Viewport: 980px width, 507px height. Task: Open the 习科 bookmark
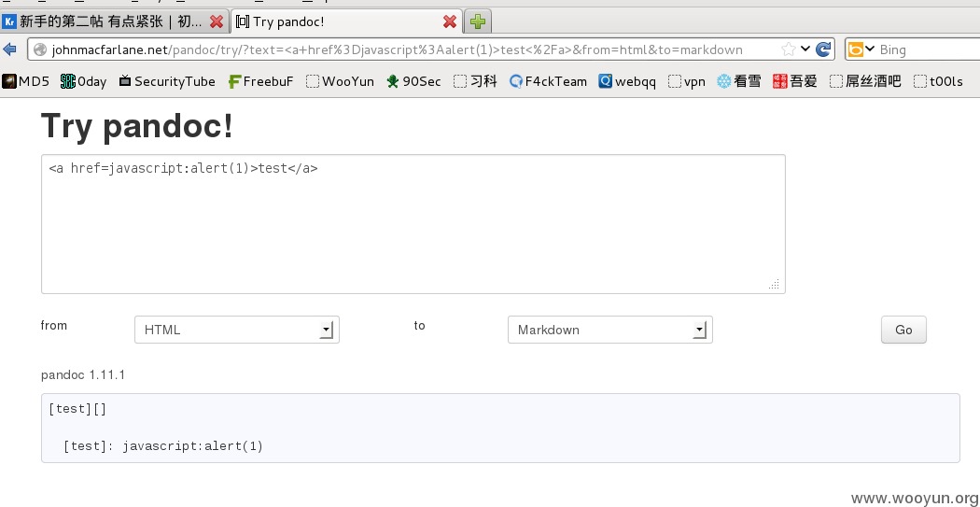click(x=476, y=81)
